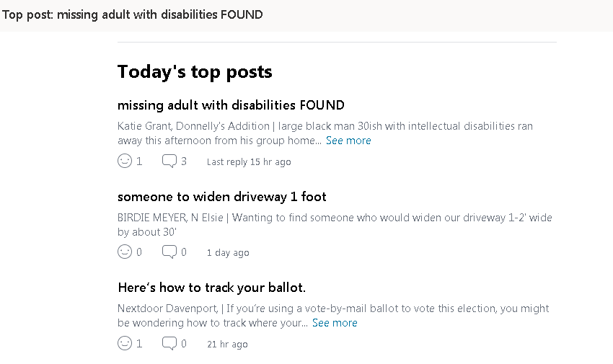Click reply count 3 on missing adult post
The height and width of the screenshot is (364, 613).
coord(184,161)
